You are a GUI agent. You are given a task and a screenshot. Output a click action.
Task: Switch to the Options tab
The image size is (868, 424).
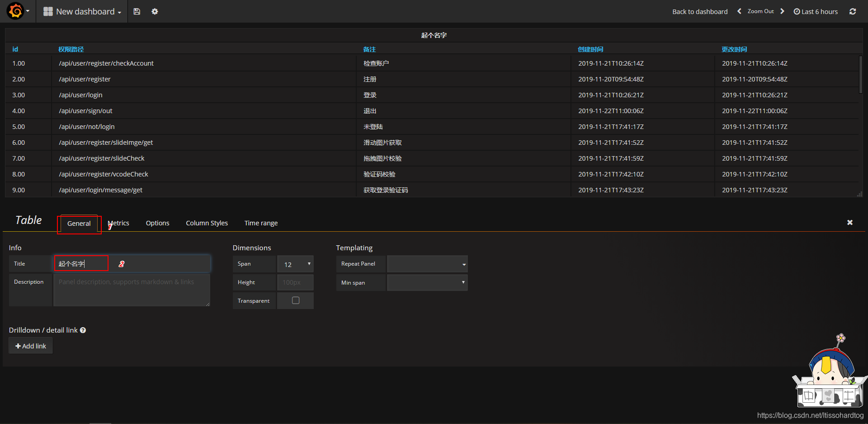[157, 223]
